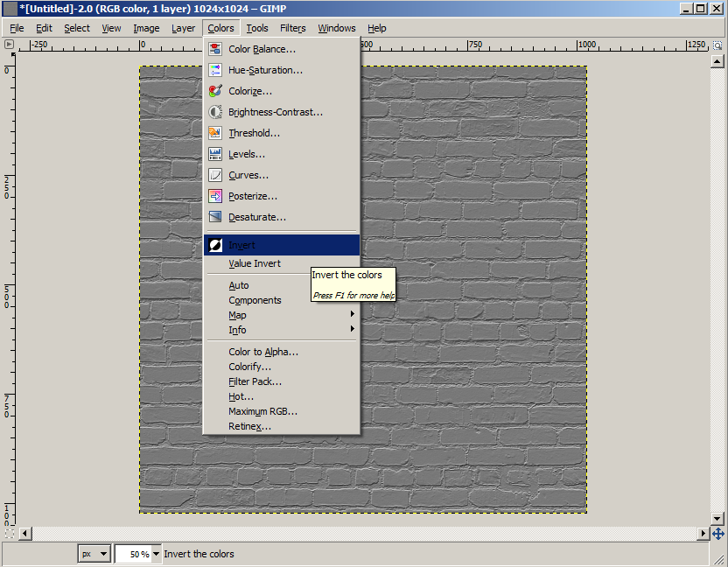Image resolution: width=728 pixels, height=567 pixels.
Task: Click the Levels histogram icon
Action: click(215, 154)
